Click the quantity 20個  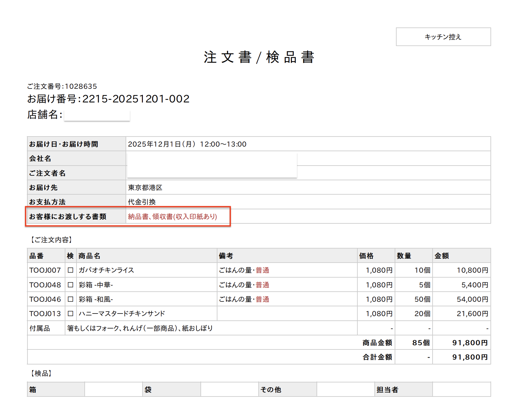click(x=422, y=314)
